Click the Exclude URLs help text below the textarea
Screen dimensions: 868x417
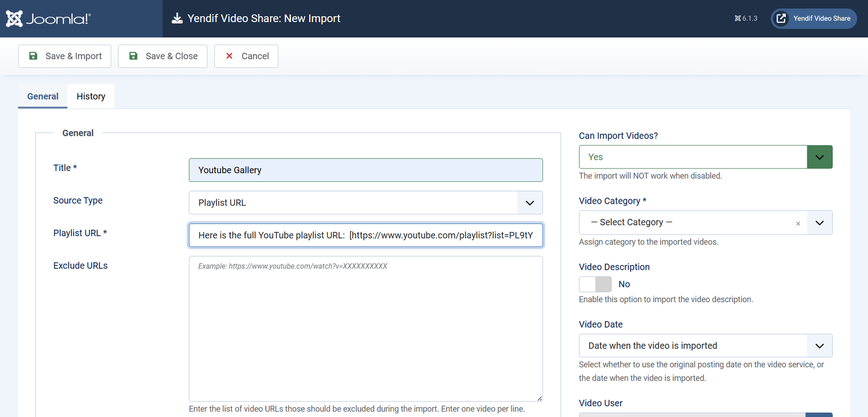[357, 409]
